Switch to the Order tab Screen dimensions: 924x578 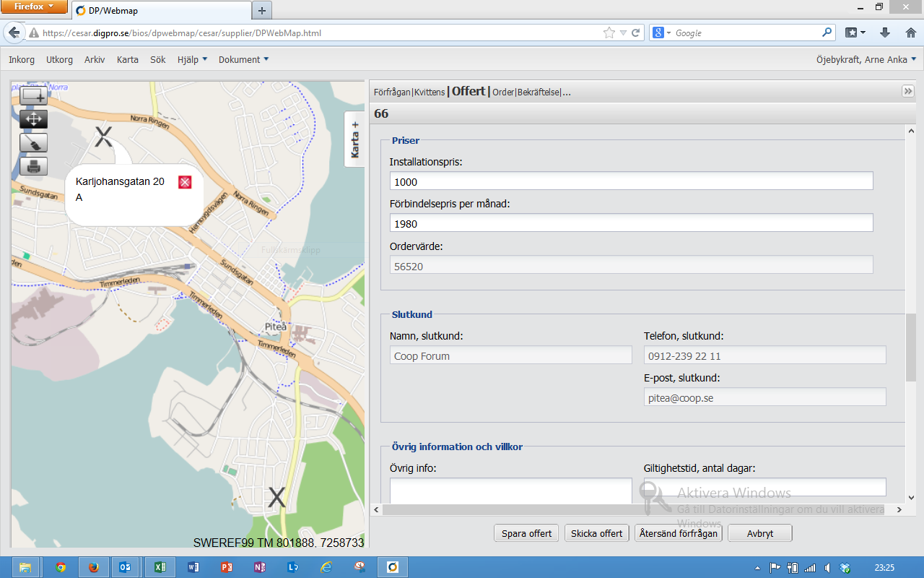(x=503, y=92)
